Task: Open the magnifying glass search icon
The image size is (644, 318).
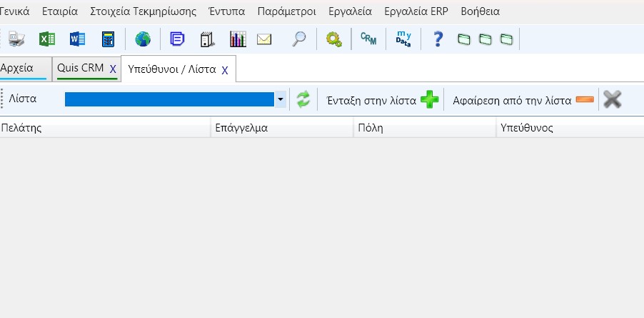Action: coord(298,39)
